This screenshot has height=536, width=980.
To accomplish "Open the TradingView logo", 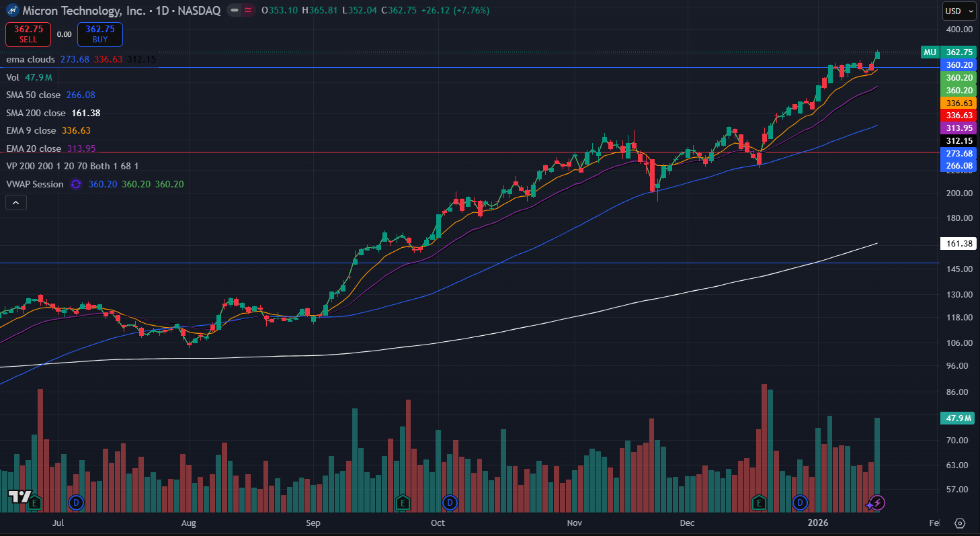I will click(19, 497).
